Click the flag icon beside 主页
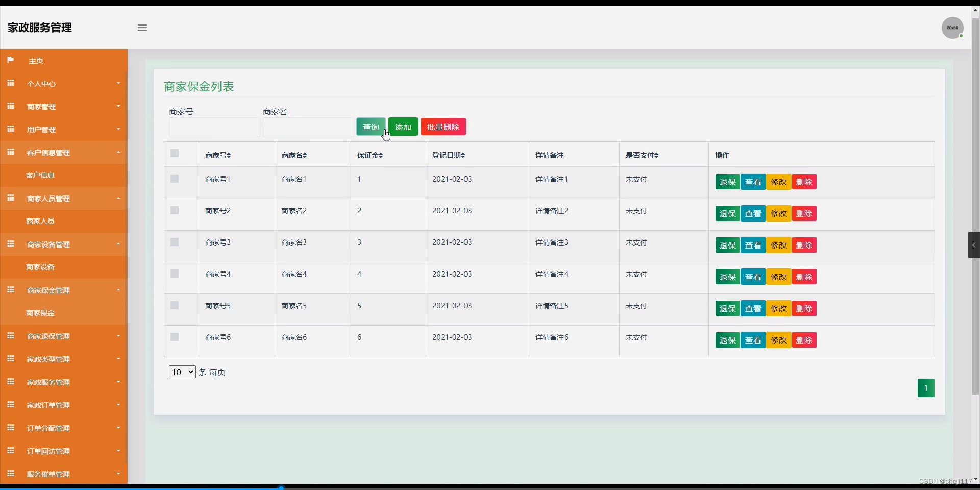980x490 pixels. click(x=11, y=60)
